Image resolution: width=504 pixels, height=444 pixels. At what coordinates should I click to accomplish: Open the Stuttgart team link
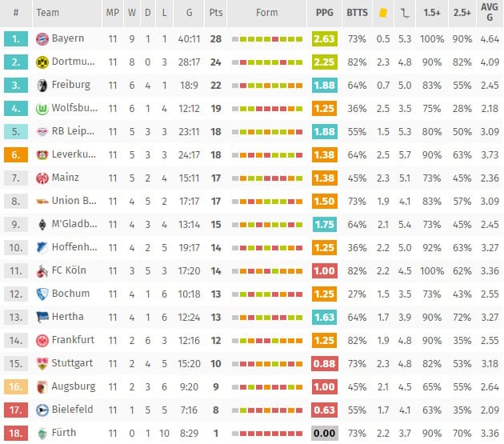tap(72, 363)
